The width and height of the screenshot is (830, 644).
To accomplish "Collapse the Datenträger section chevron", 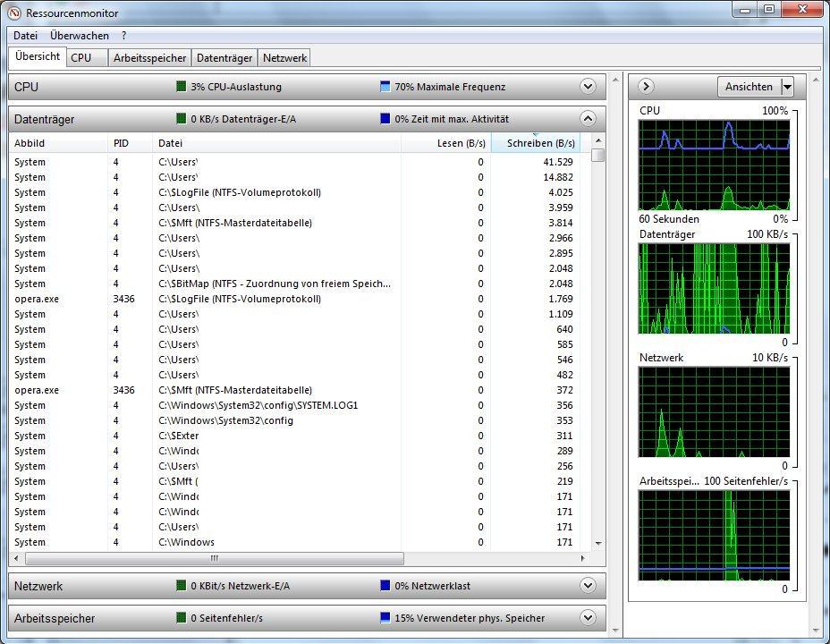I will (x=588, y=119).
